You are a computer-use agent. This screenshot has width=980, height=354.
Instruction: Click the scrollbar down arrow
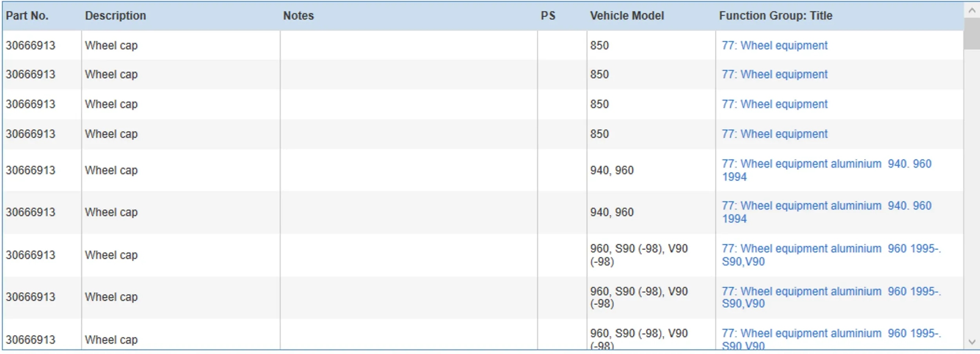coord(972,342)
